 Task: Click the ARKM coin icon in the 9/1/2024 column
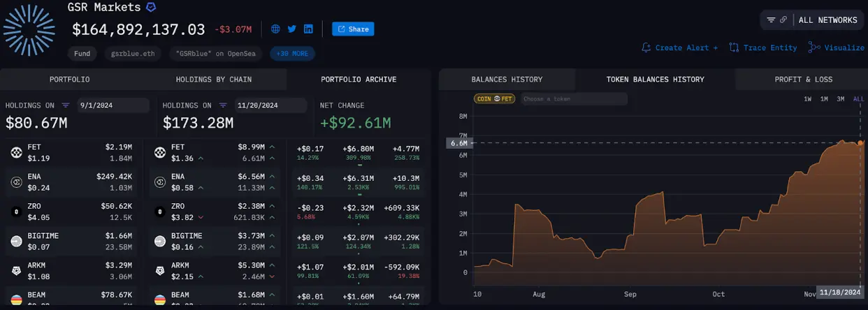click(x=17, y=270)
